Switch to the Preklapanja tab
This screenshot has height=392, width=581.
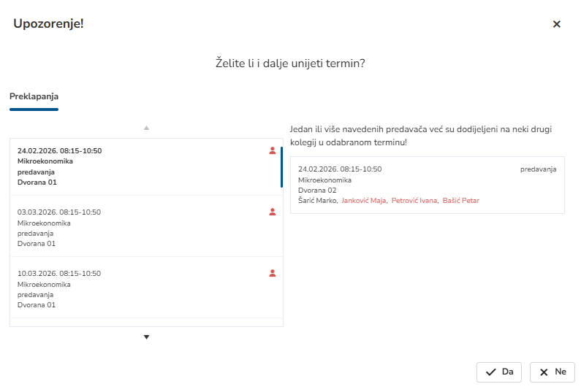[x=34, y=96]
